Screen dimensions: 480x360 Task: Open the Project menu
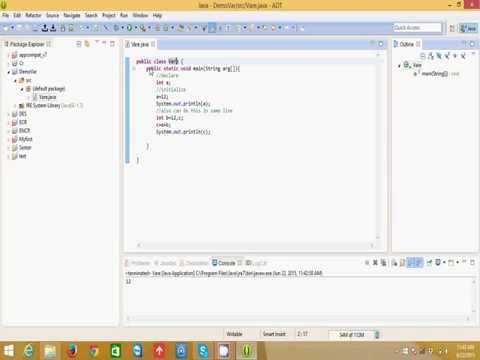pos(109,15)
